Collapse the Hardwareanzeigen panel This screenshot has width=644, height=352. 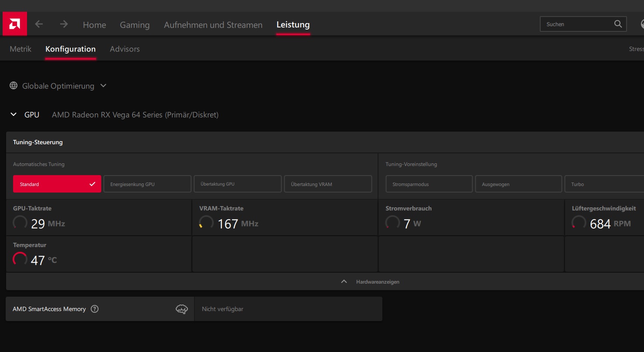[369, 282]
